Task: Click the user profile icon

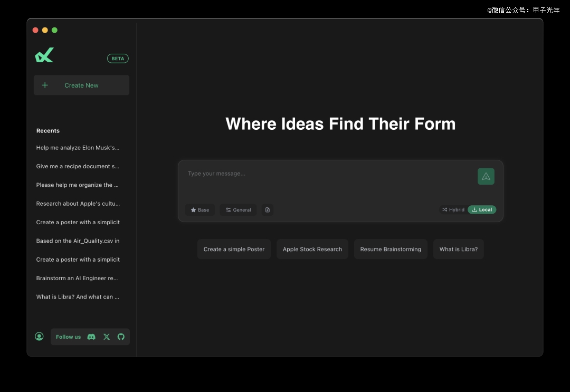Action: pyautogui.click(x=39, y=336)
